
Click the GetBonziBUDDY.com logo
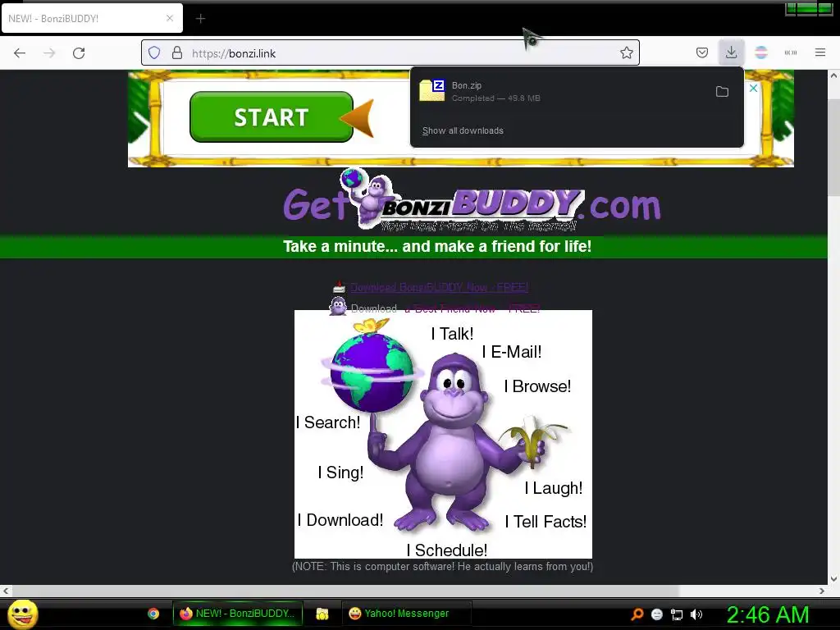click(472, 201)
